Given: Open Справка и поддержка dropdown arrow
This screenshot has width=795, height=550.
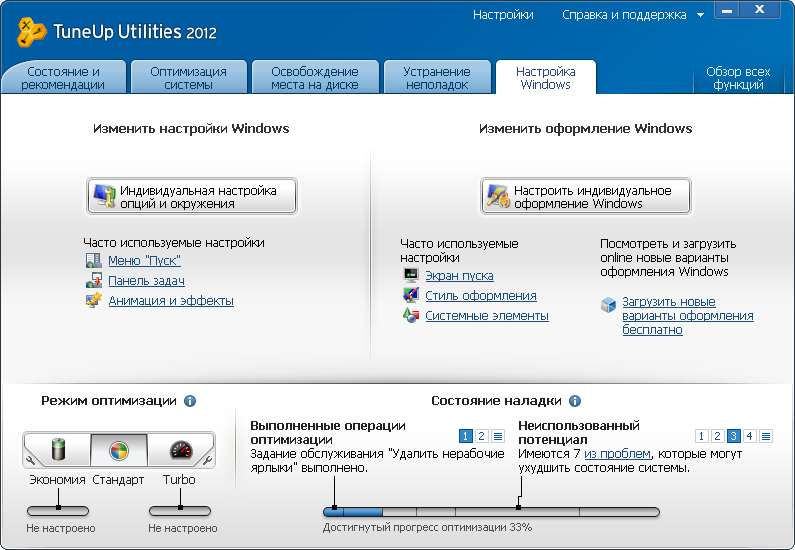Looking at the screenshot, I should (729, 16).
